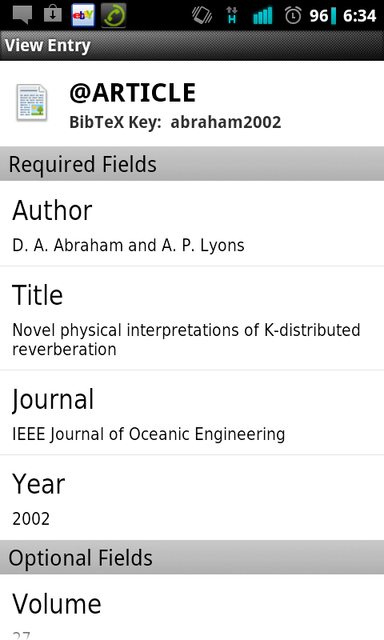This screenshot has height=640, width=384.
Task: Tap the article document icon
Action: [x=32, y=103]
